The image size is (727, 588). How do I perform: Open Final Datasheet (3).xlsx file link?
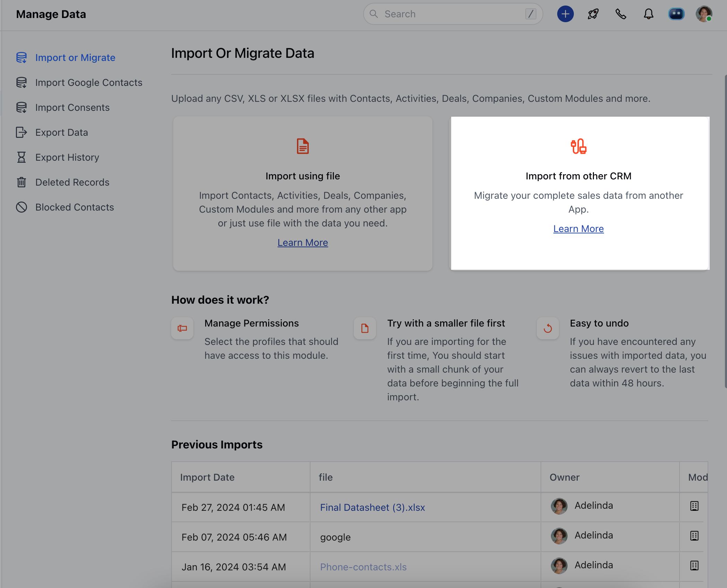point(372,507)
